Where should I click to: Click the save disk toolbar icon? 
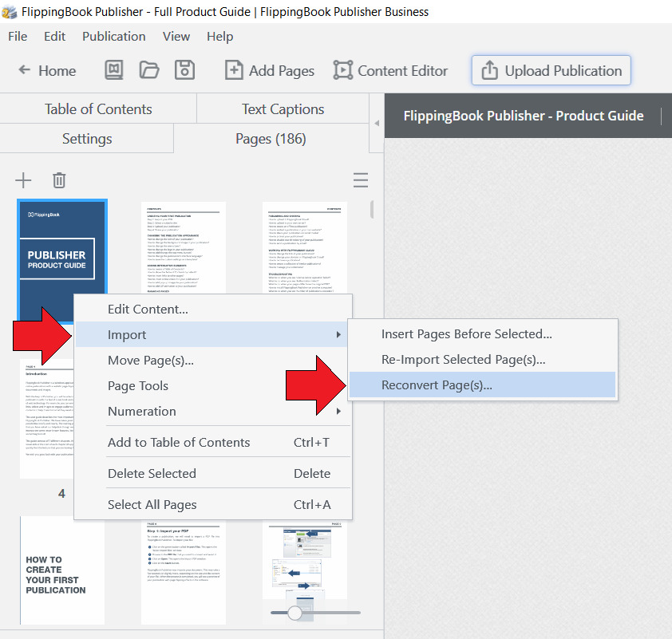tap(184, 70)
